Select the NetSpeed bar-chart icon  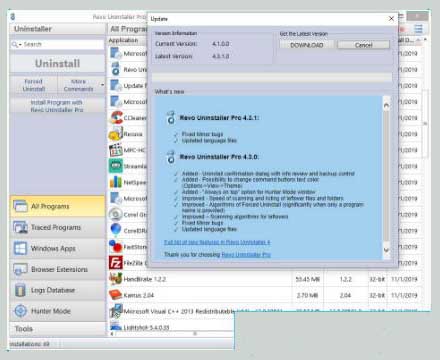(x=116, y=182)
